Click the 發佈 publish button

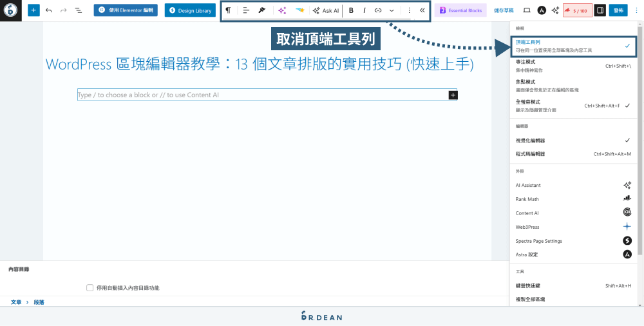pyautogui.click(x=618, y=11)
